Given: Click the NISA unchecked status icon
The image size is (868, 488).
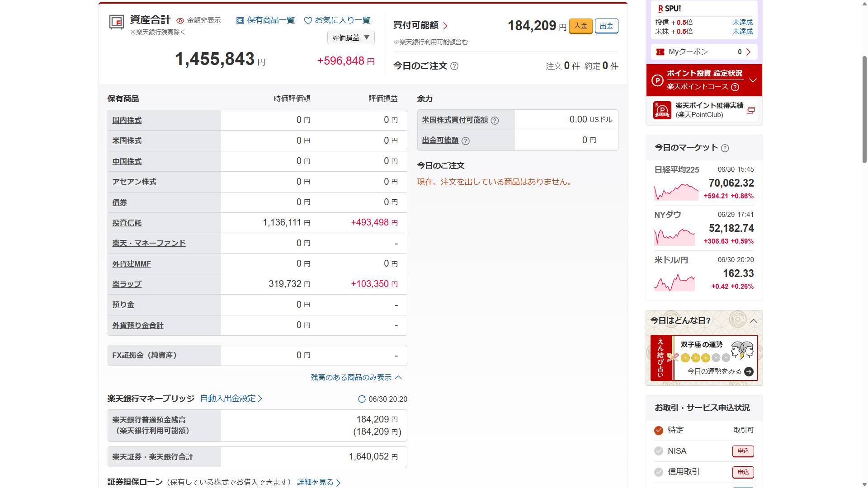Looking at the screenshot, I should pyautogui.click(x=659, y=451).
